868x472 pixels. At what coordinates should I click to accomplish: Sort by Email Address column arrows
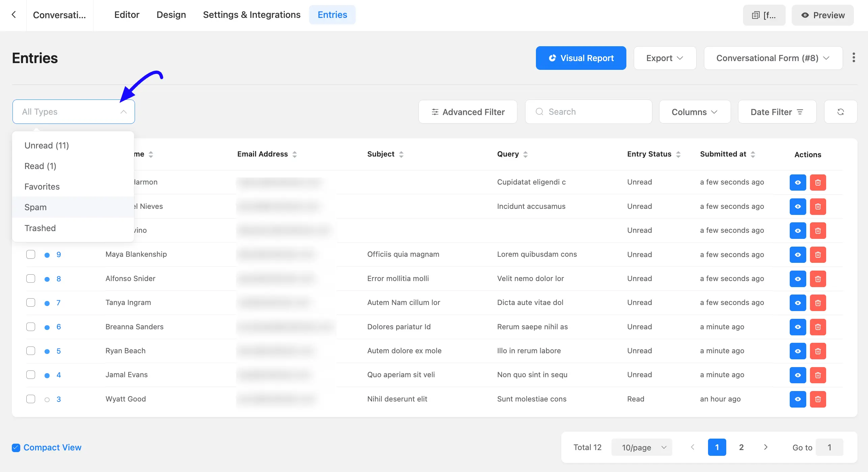[x=295, y=155]
